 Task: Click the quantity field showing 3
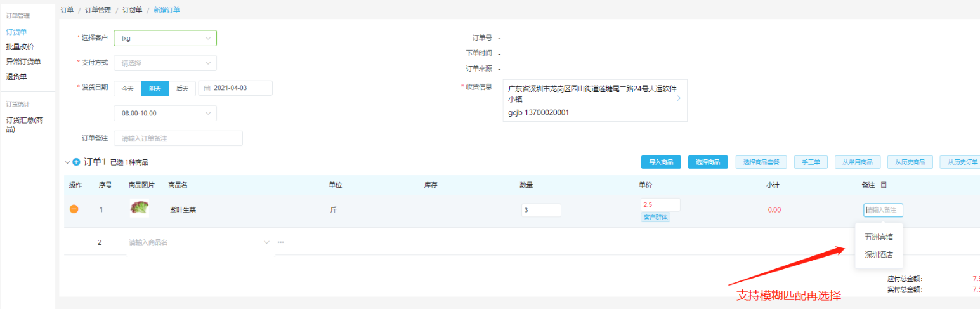pyautogui.click(x=541, y=210)
